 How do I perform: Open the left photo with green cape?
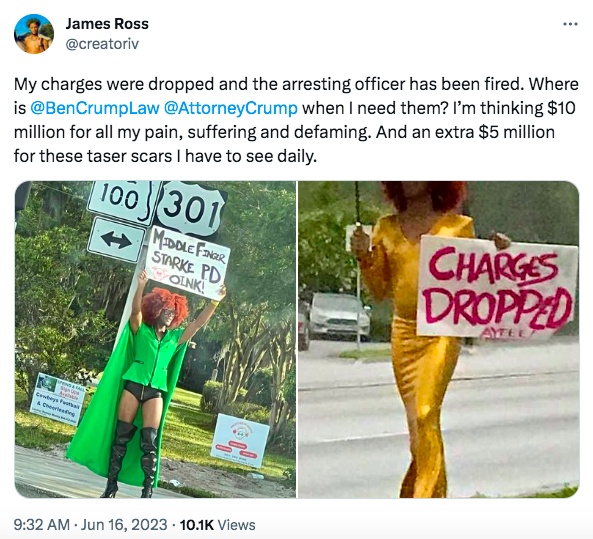pyautogui.click(x=155, y=339)
